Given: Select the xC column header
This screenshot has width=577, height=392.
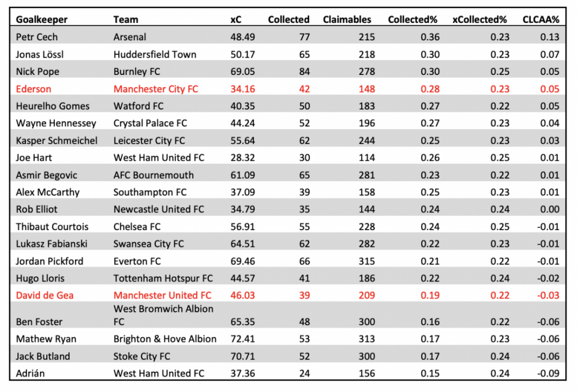Looking at the screenshot, I should pyautogui.click(x=236, y=20).
